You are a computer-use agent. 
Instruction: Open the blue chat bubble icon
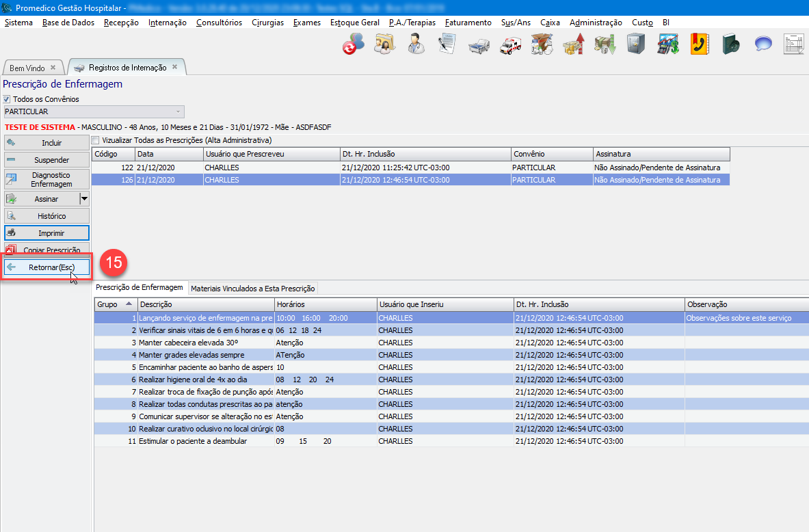tap(763, 45)
